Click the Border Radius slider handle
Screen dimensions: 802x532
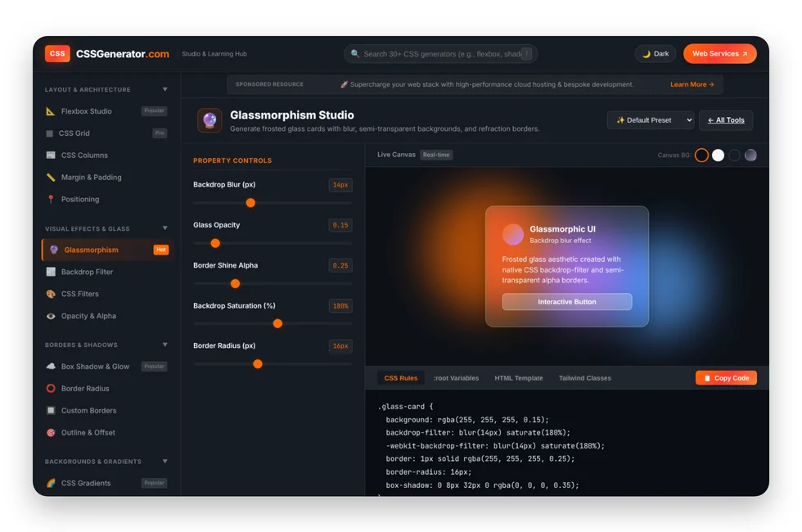pos(258,364)
